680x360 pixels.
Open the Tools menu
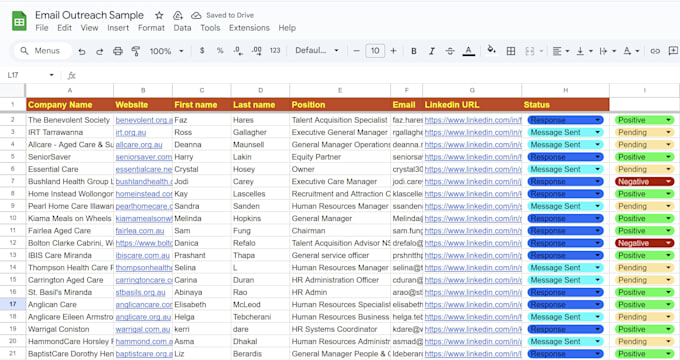pos(210,28)
